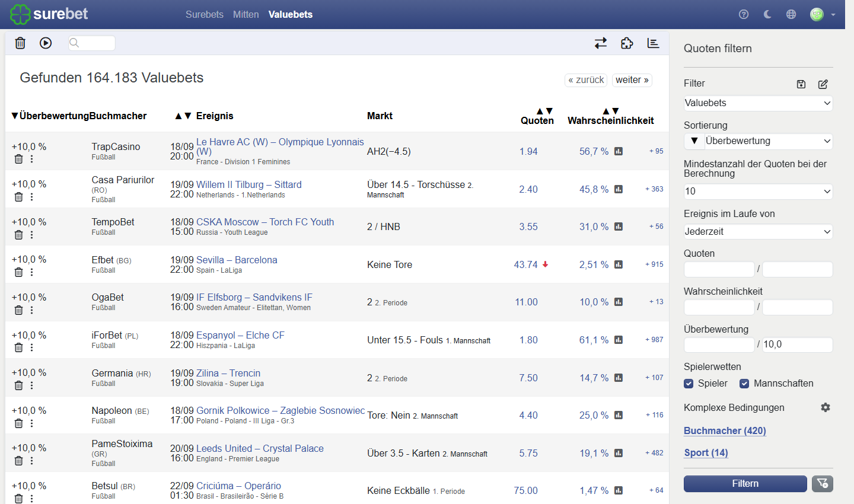Open the Sortierung Überbewertung dropdown
This screenshot has width=854, height=504.
[769, 141]
